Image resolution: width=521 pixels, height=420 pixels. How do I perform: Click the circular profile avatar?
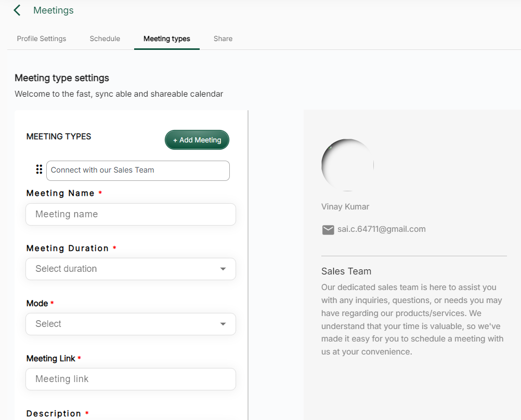coord(347,165)
